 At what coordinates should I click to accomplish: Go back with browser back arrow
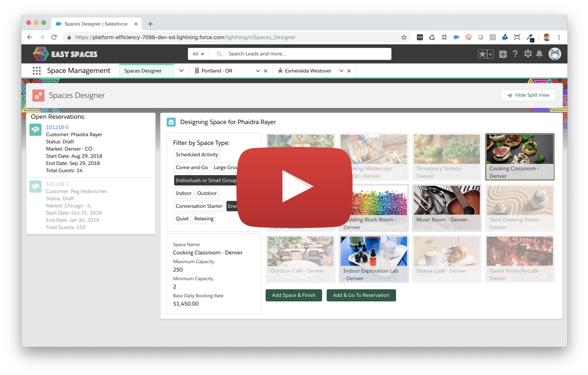[x=30, y=37]
